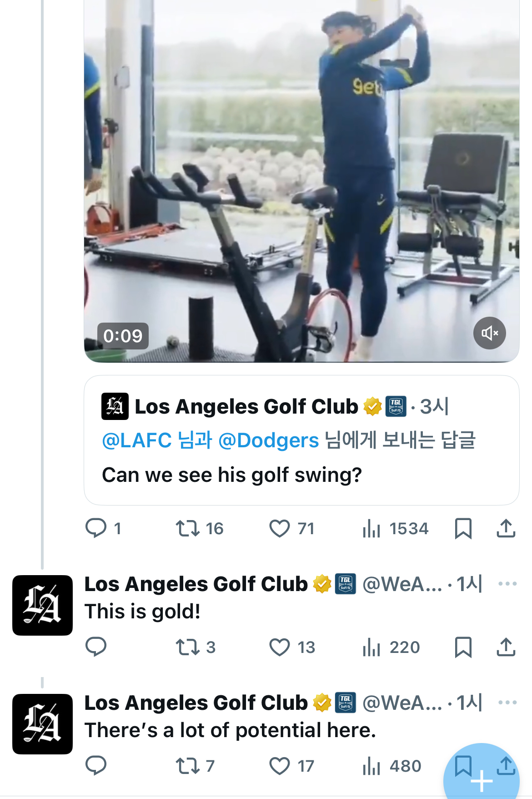Screen dimensions: 532x799
Task: Reply to the "This is gold!" tweet
Action: click(96, 647)
